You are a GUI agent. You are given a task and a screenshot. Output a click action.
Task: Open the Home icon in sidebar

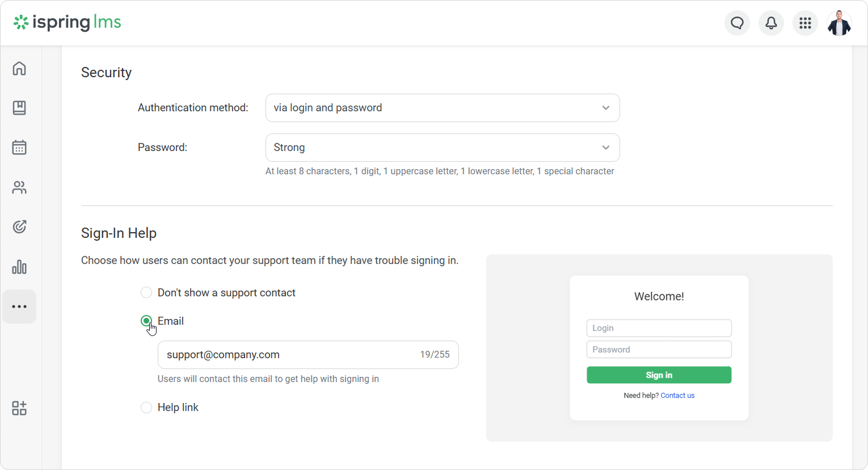19,68
